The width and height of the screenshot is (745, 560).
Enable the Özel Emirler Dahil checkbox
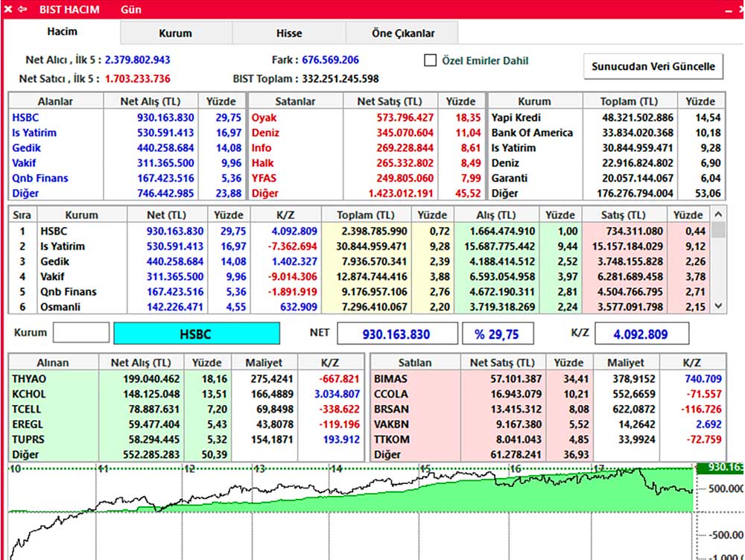point(430,60)
